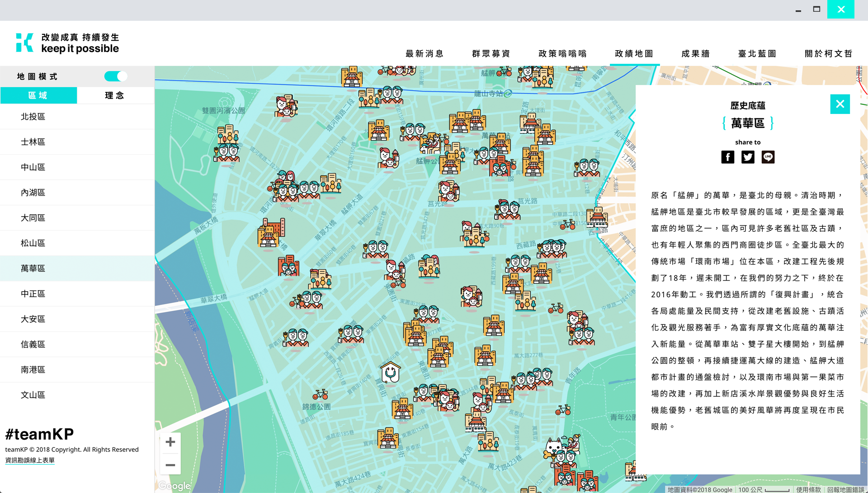Zoom in the map
Image resolution: width=868 pixels, height=493 pixels.
(x=170, y=441)
